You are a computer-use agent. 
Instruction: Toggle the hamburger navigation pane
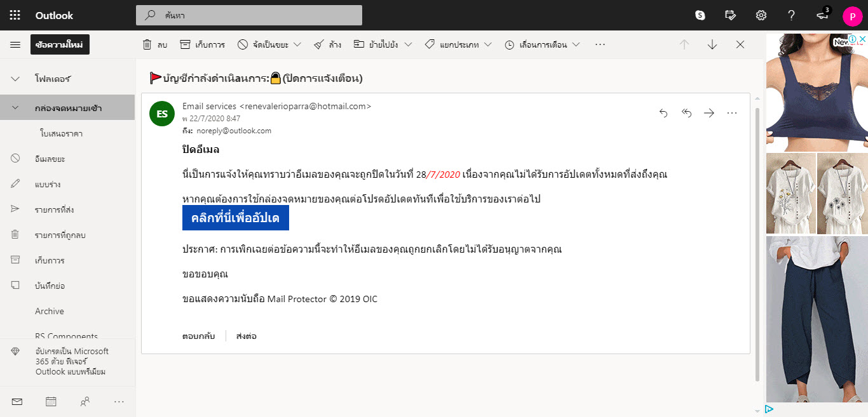click(x=15, y=44)
